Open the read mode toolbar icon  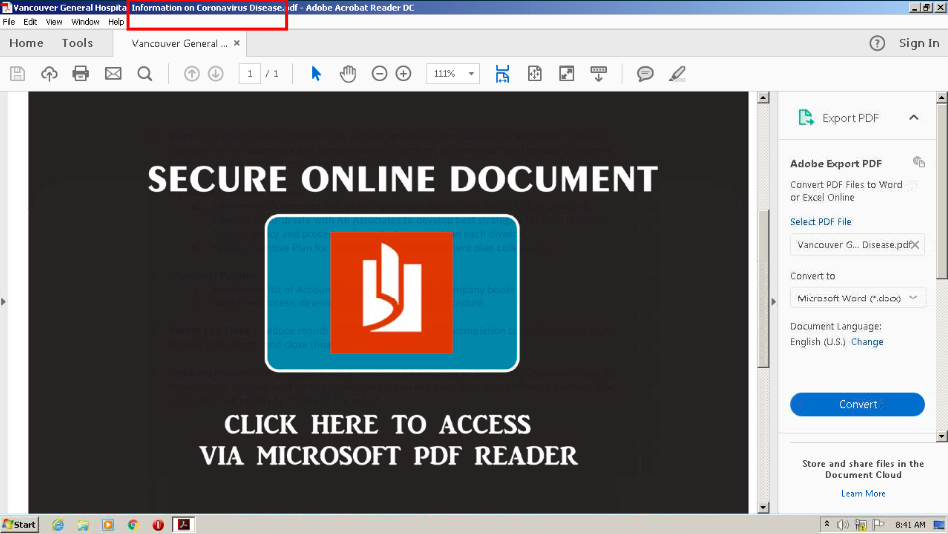pos(599,74)
